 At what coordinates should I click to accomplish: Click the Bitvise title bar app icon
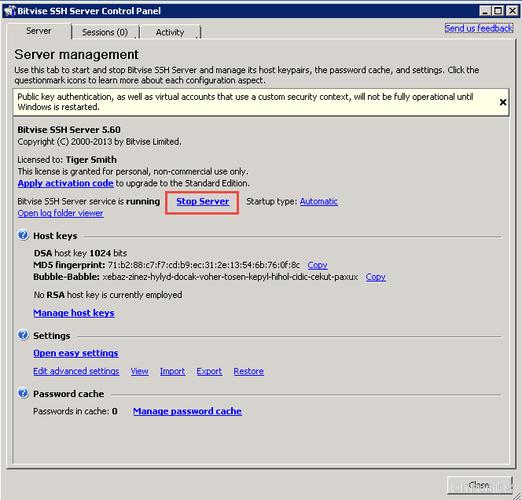click(9, 11)
